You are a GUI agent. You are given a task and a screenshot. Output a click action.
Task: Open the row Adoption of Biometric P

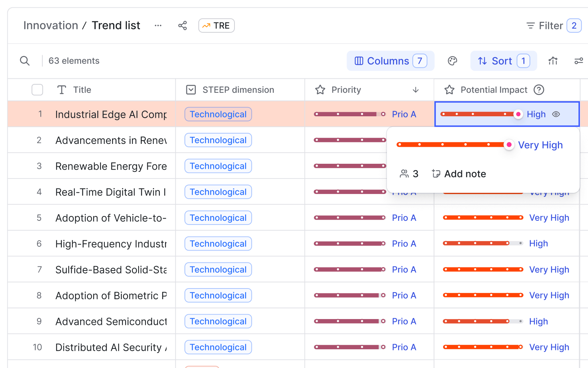[x=111, y=296]
